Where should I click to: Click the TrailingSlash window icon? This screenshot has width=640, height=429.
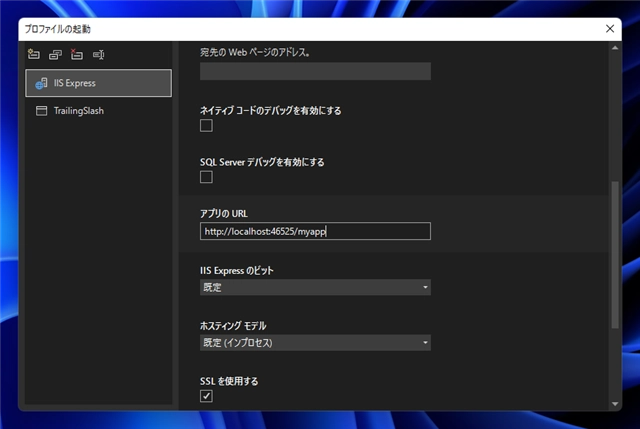click(41, 111)
